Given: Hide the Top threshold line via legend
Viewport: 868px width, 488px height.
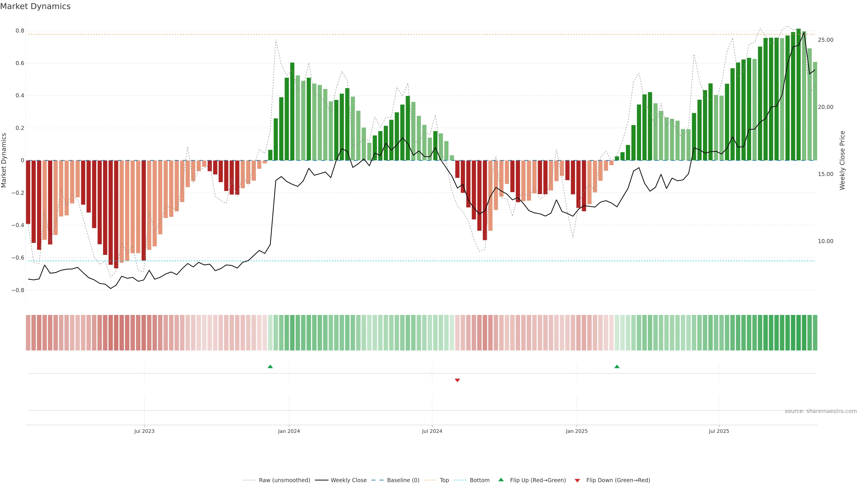Looking at the screenshot, I should click(x=444, y=480).
